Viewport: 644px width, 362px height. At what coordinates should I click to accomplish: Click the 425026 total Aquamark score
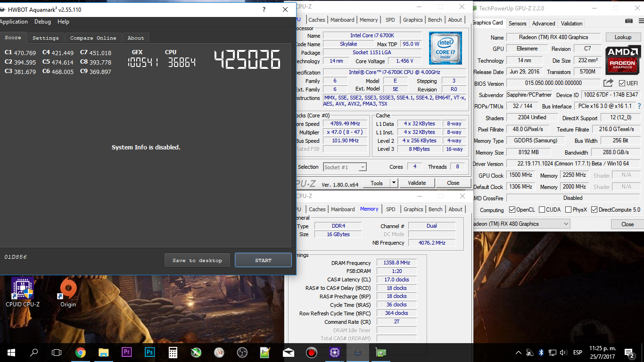[248, 60]
